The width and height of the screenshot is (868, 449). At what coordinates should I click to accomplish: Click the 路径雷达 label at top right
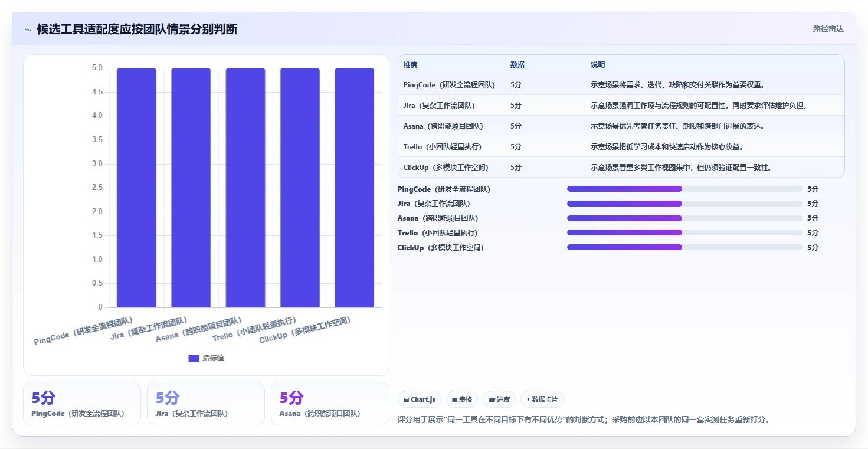828,28
